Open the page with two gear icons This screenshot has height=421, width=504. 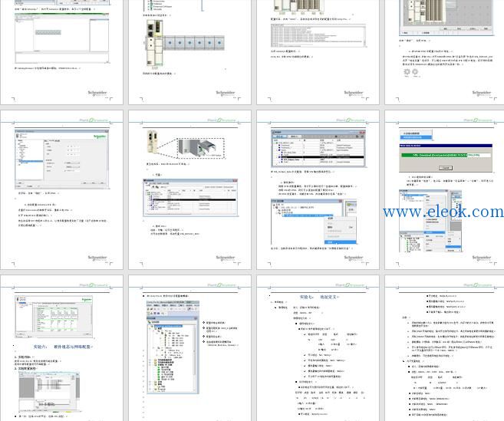pyautogui.click(x=444, y=52)
